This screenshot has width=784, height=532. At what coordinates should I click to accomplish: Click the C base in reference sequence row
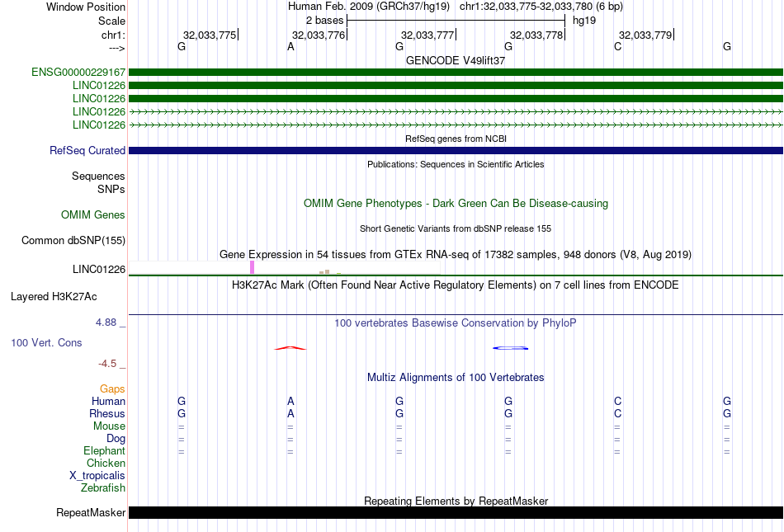(x=617, y=47)
